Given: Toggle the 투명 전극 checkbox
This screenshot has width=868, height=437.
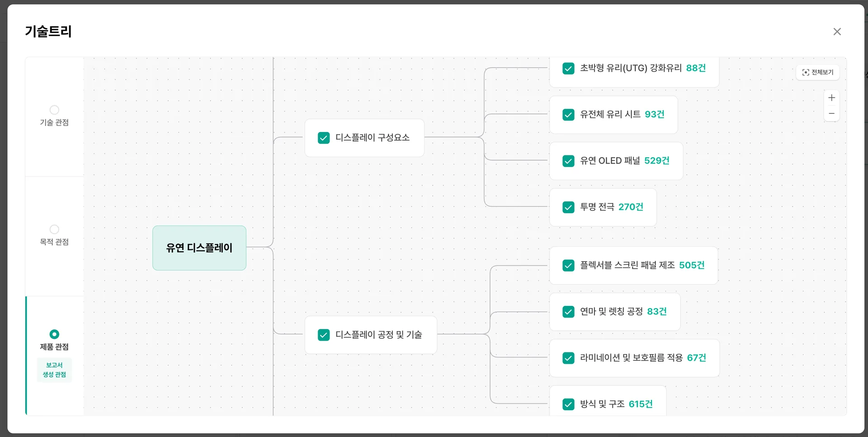Looking at the screenshot, I should click(x=568, y=207).
